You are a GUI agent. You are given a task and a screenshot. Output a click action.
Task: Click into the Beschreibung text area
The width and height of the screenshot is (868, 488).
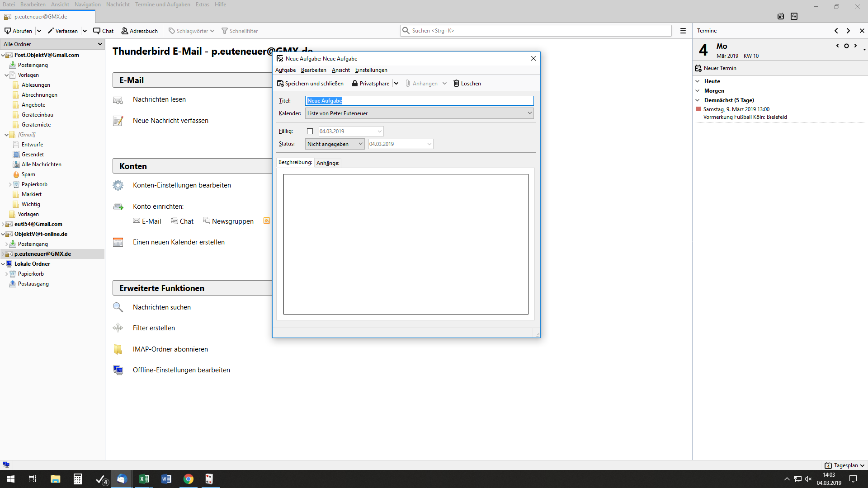(406, 244)
